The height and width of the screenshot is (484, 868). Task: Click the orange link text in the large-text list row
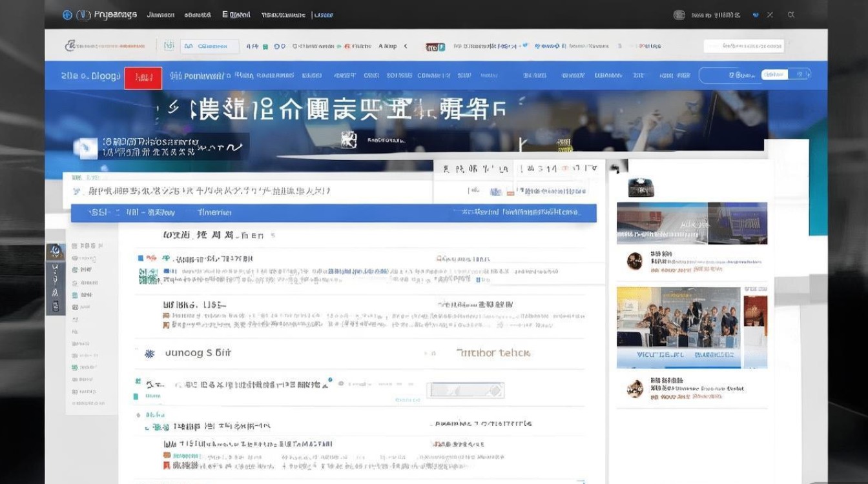493,353
